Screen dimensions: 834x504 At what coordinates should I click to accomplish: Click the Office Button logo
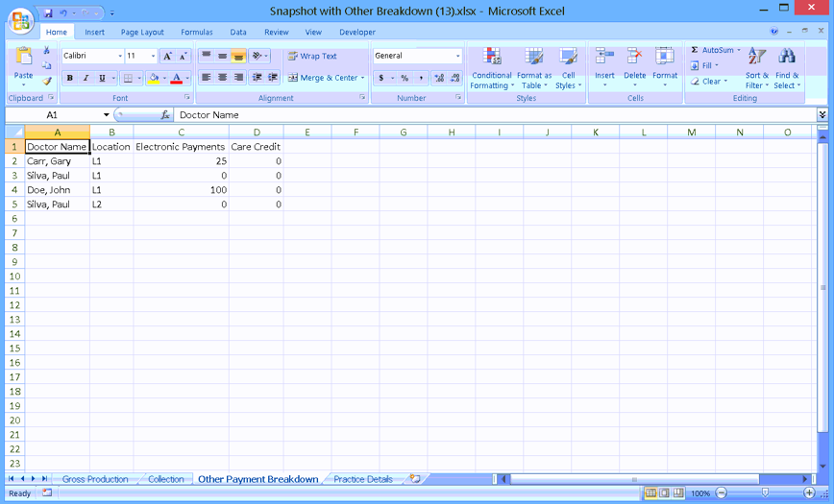click(20, 21)
